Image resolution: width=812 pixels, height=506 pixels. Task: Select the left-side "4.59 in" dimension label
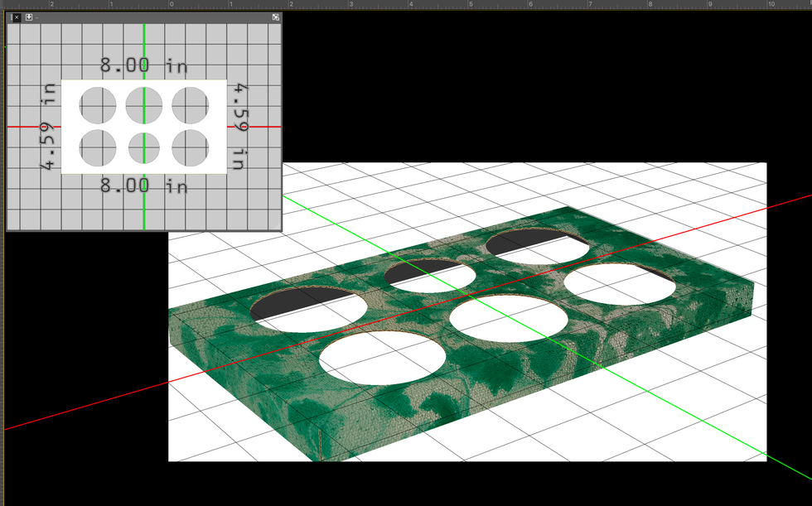pos(48,126)
